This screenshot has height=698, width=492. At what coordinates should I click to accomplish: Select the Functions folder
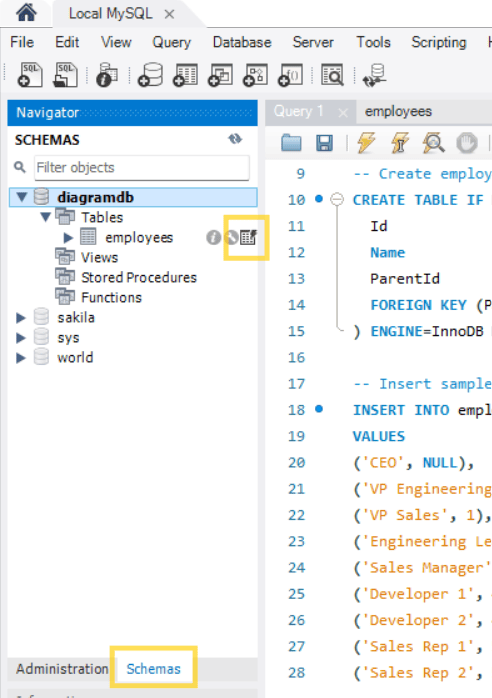point(111,297)
